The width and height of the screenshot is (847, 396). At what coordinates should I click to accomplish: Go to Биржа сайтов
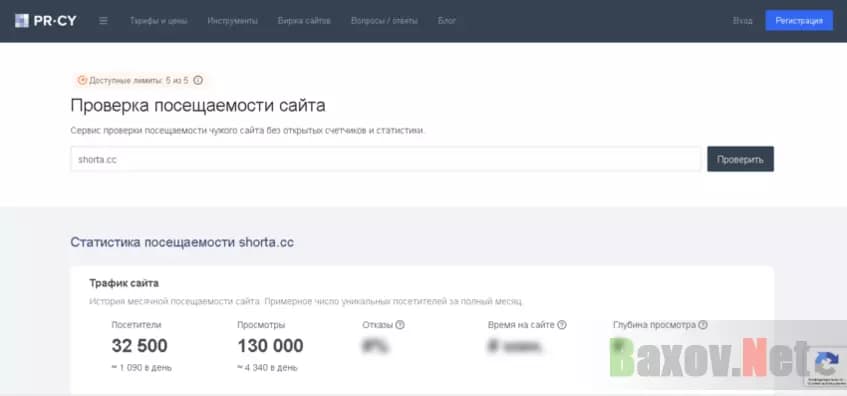coord(304,21)
